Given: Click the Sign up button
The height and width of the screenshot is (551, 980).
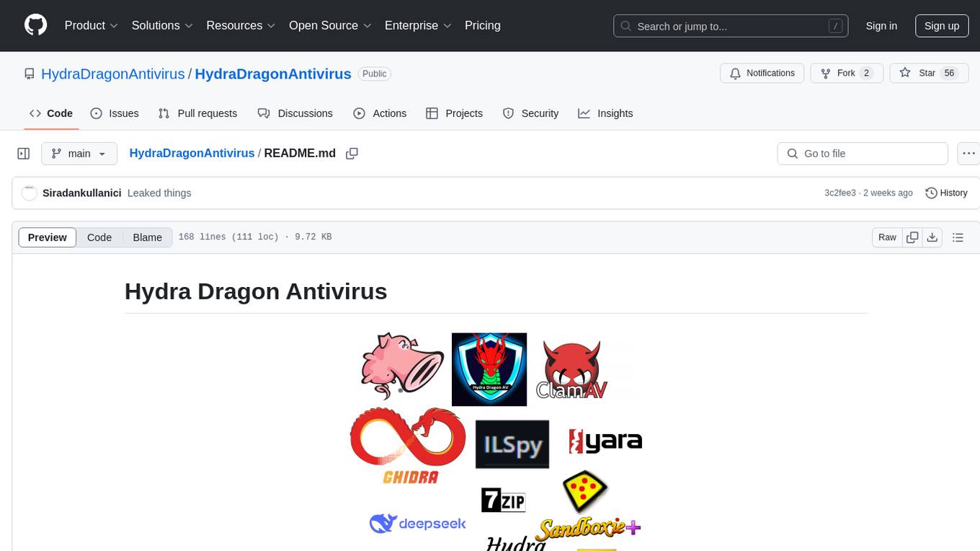Looking at the screenshot, I should point(942,26).
